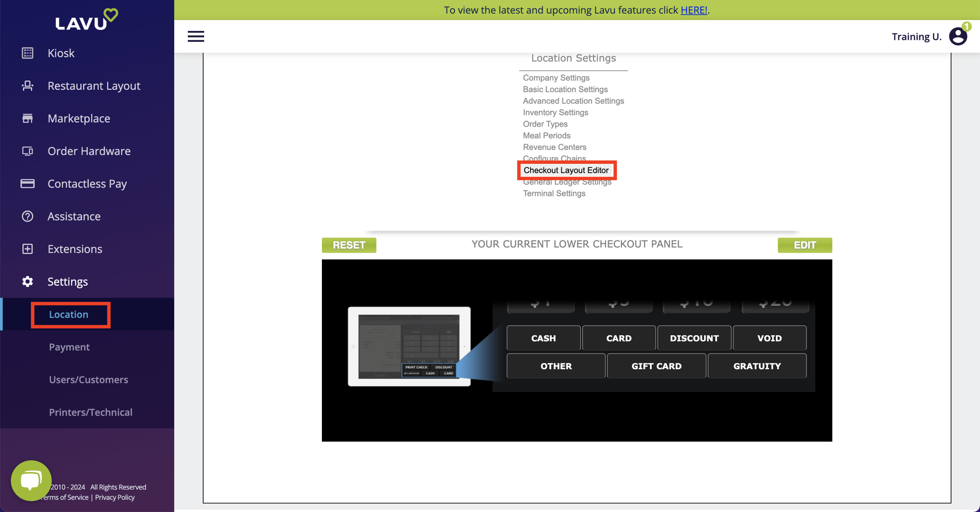Open Users/Customers settings
The height and width of the screenshot is (512, 980).
pyautogui.click(x=88, y=379)
